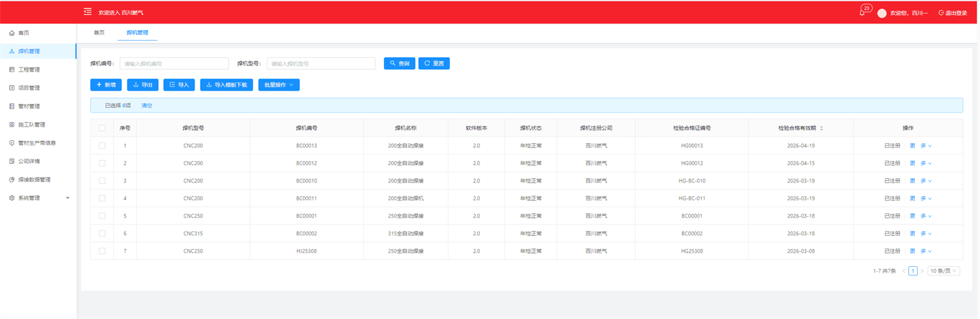Click the user avatar circle
Viewport: 980px width, 319px height.
[882, 13]
